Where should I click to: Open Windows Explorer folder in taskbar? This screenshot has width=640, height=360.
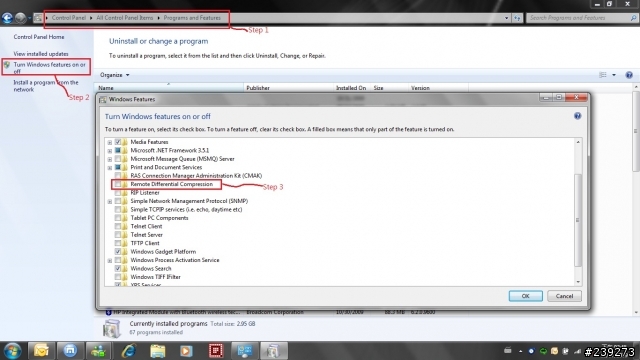158,351
